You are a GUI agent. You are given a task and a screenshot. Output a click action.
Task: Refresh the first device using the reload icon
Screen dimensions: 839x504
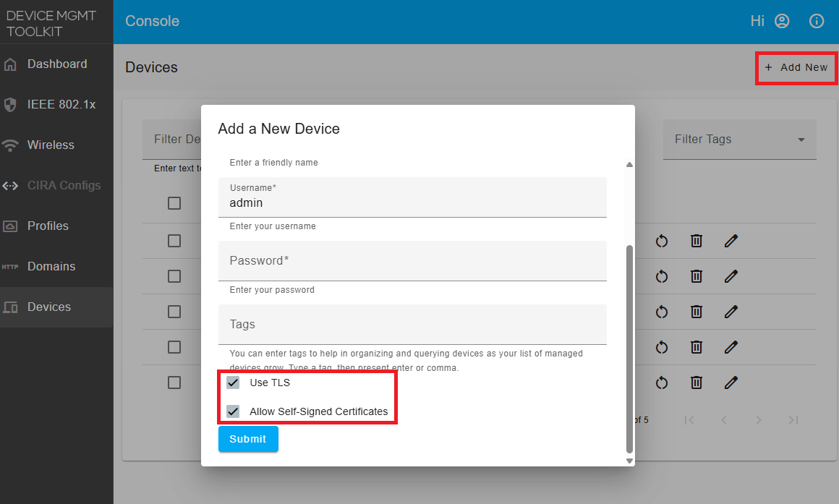(662, 241)
